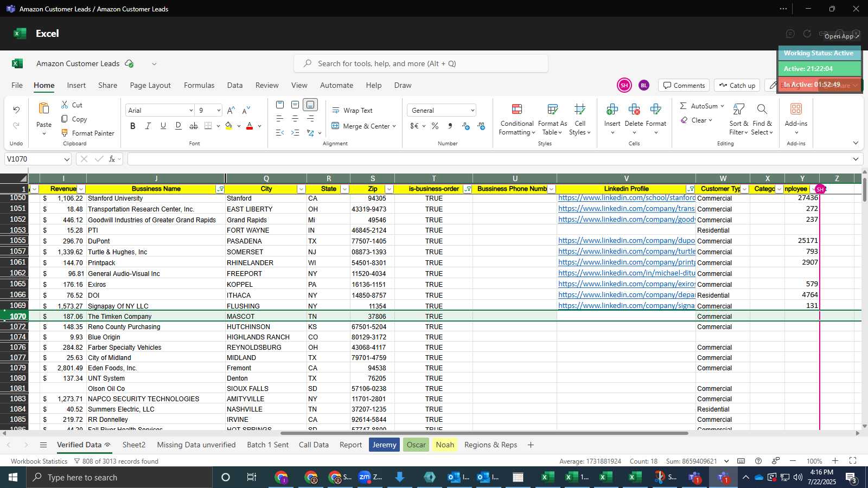Switch to the Call Data sheet tab

[314, 445]
